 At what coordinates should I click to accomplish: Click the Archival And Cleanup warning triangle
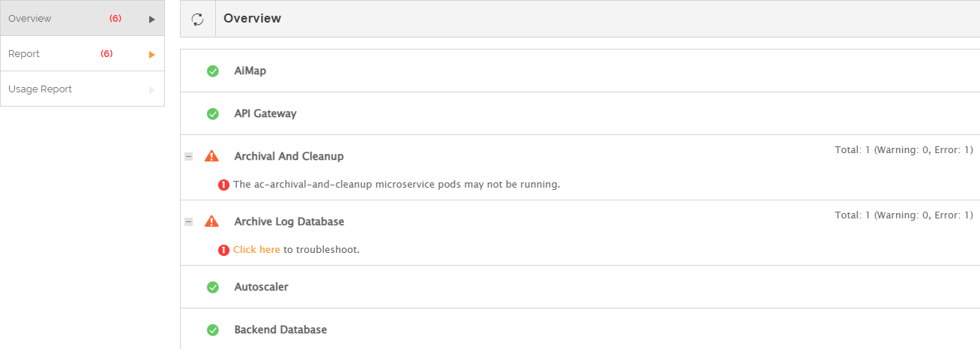(212, 156)
